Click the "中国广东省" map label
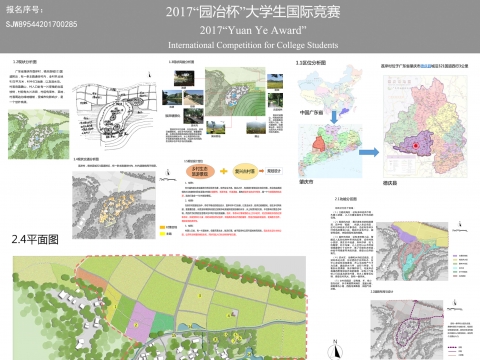 pos(311,113)
